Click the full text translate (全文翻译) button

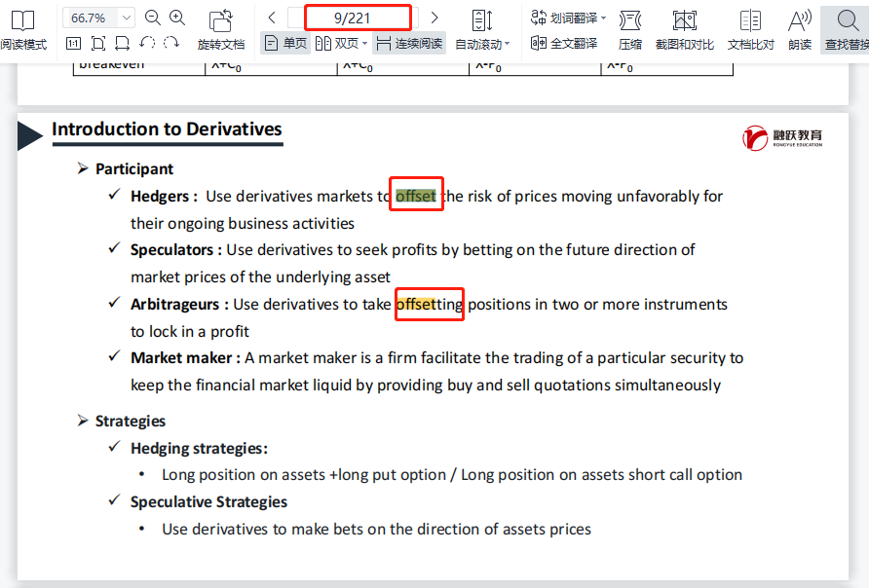[564, 43]
